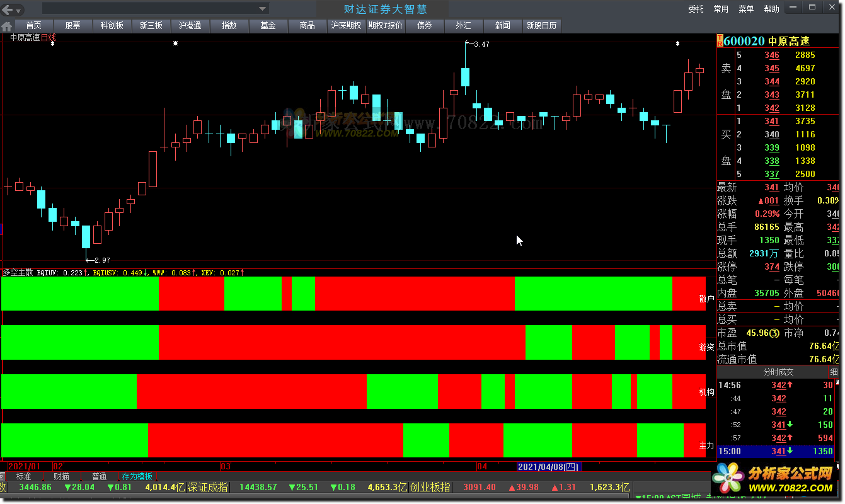Open the 首页 tab
The height and width of the screenshot is (504, 845).
pos(33,26)
